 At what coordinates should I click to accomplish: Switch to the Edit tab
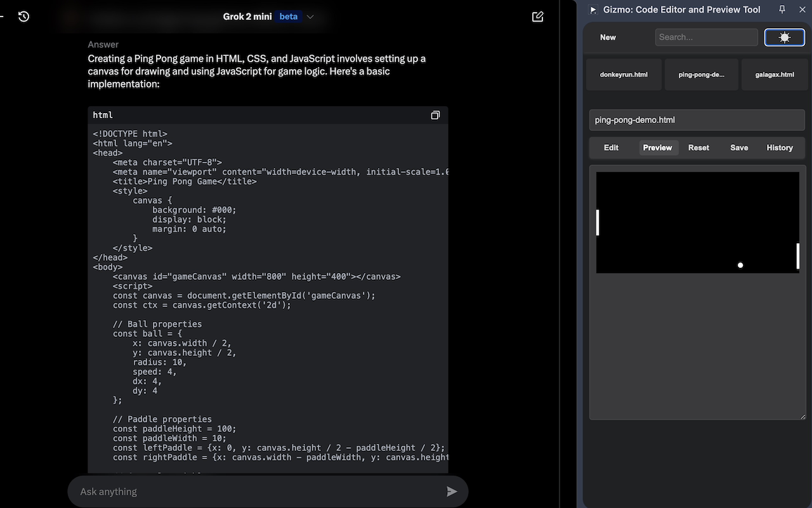610,147
